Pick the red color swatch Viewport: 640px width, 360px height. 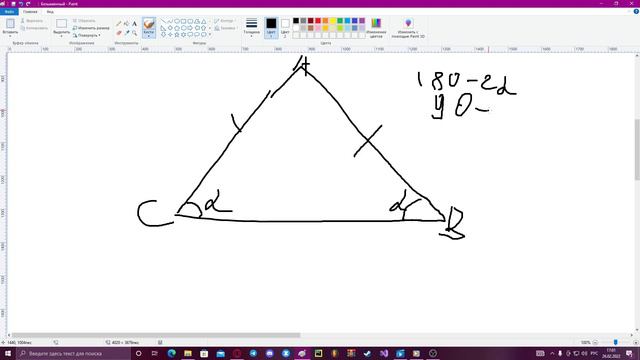click(x=318, y=20)
